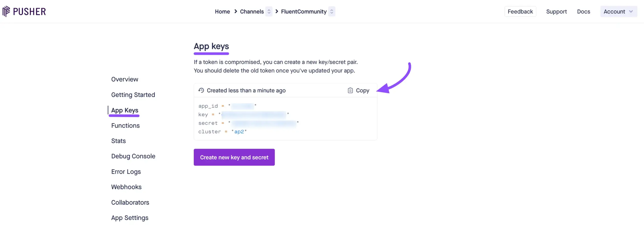
Task: Open the Debug Console
Action: tap(133, 156)
